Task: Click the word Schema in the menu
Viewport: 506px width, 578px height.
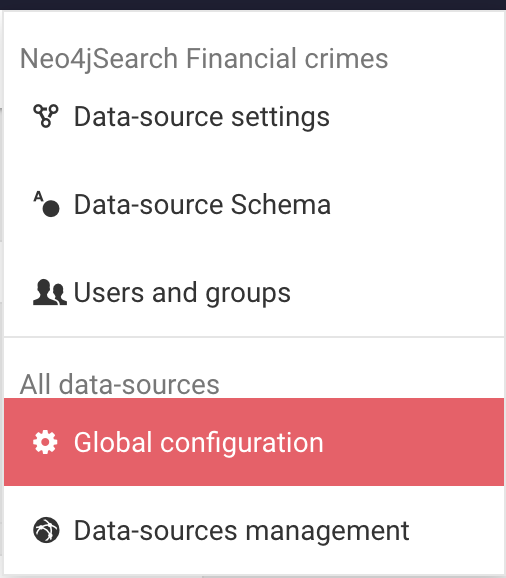Action: point(280,205)
